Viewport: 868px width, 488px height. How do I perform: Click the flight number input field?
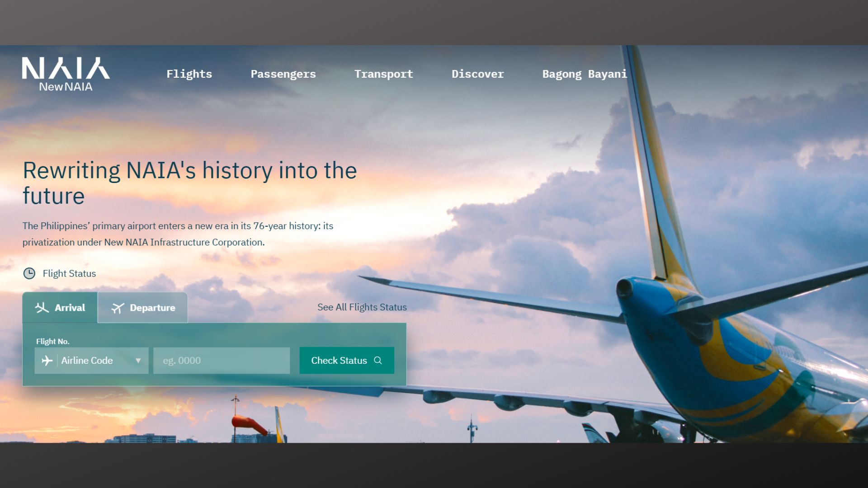pyautogui.click(x=222, y=360)
